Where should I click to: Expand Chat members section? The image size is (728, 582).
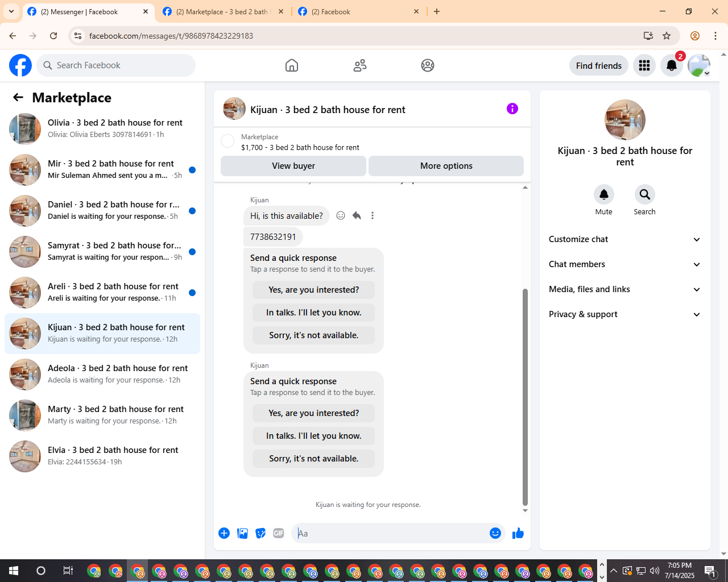click(x=625, y=264)
